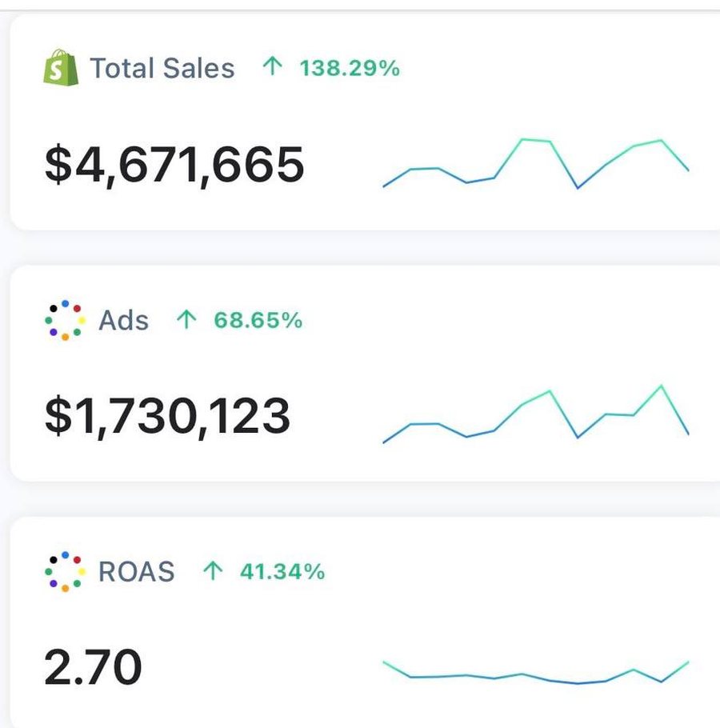Click the 41.34% change percentage
Image resolution: width=720 pixels, height=728 pixels.
coord(282,571)
